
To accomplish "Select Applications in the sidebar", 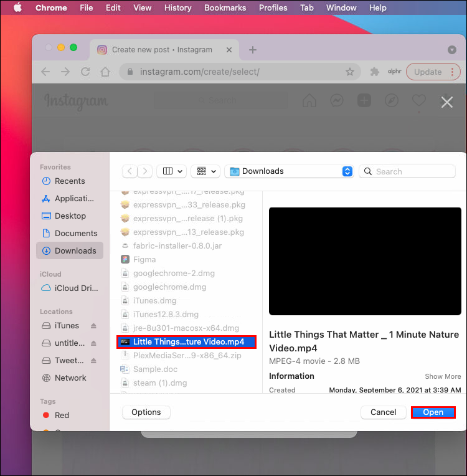I will [x=70, y=199].
